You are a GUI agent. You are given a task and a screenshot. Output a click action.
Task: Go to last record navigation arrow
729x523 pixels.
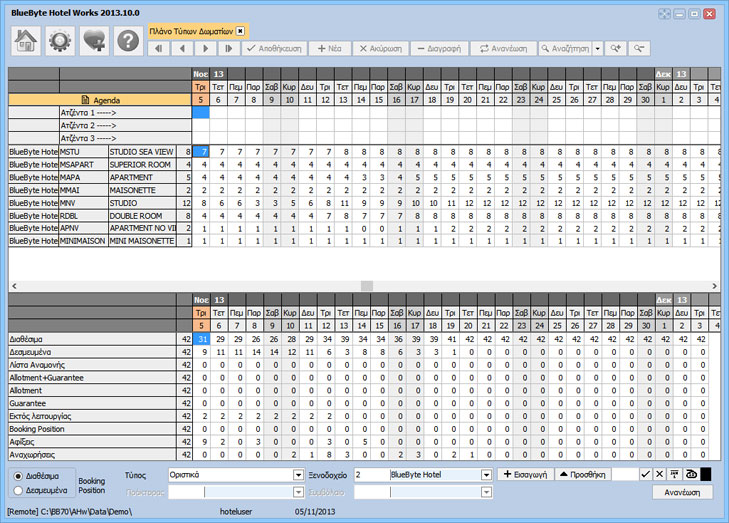tap(229, 48)
